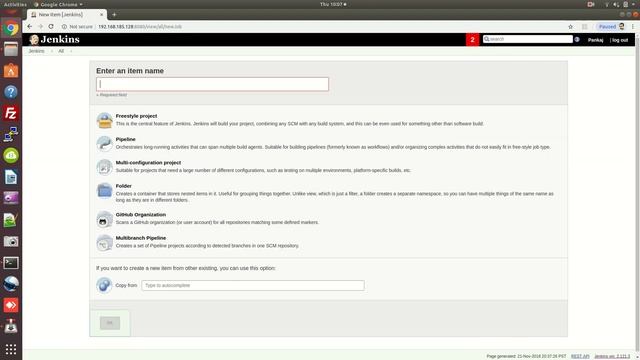This screenshot has height=360, width=640.
Task: Open the Files manager from the dock
Action: coord(11,49)
